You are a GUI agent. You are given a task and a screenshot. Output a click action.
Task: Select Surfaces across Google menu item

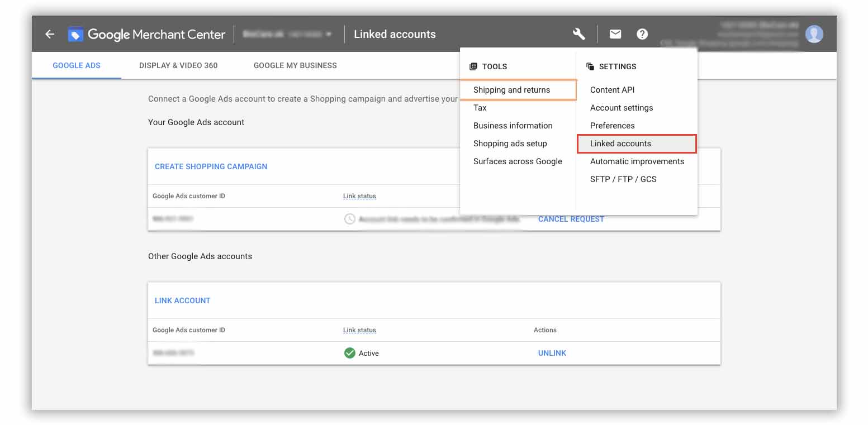coord(518,161)
